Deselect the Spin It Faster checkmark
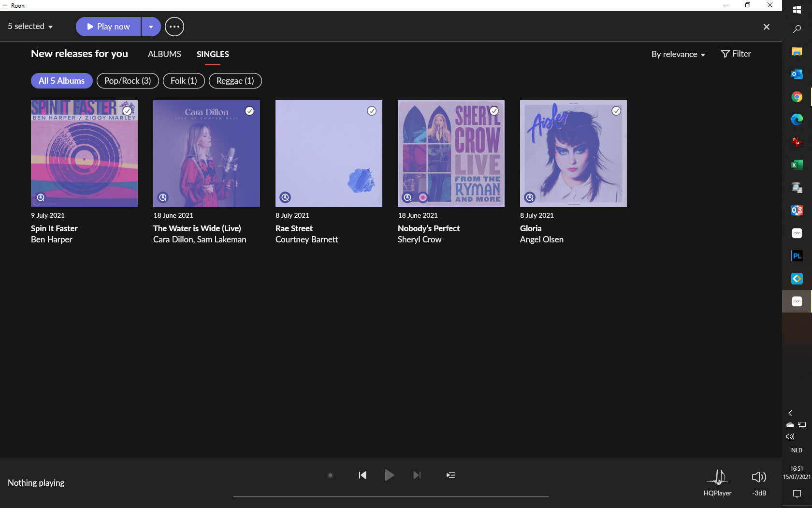The height and width of the screenshot is (508, 812). tap(127, 111)
